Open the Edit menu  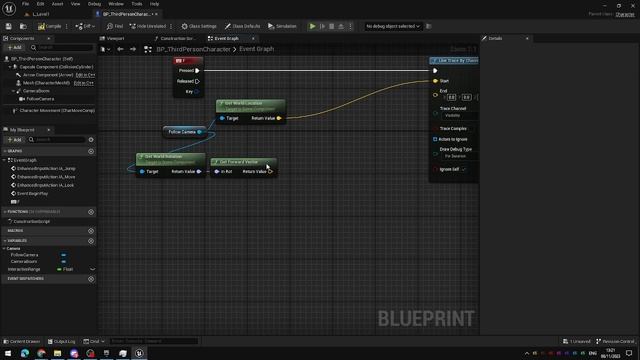click(x=40, y=4)
